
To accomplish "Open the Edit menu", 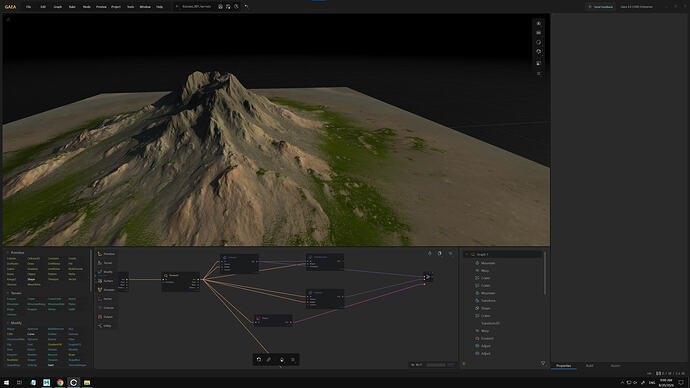I will (43, 7).
